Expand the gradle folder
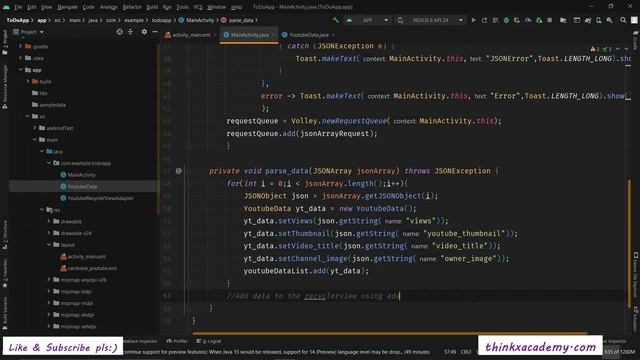This screenshot has height=360, width=640. tap(20, 47)
